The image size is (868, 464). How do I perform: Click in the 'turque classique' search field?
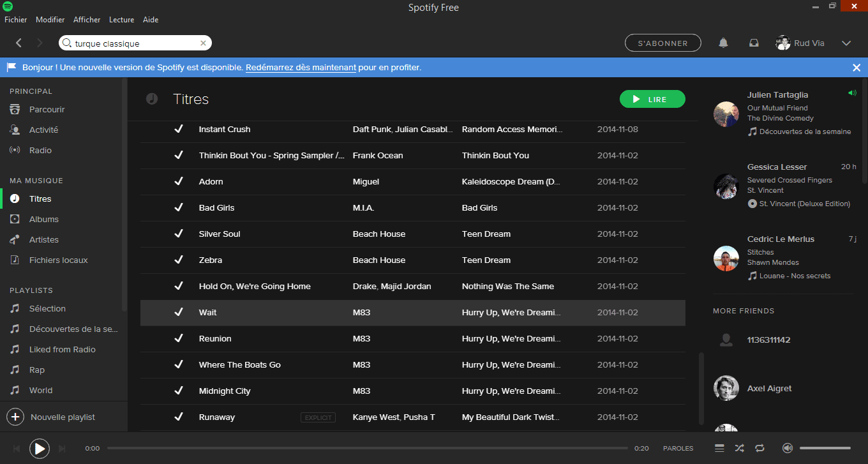click(x=135, y=43)
